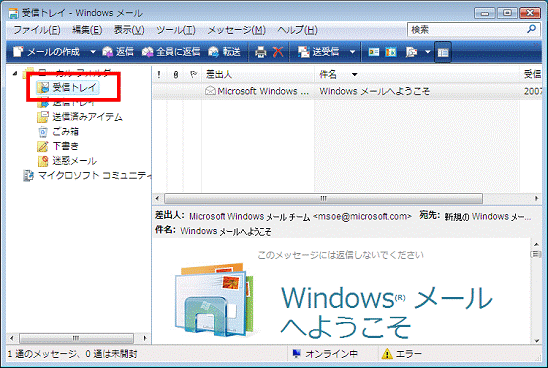Click the Send/Receive (送受信) button

318,52
